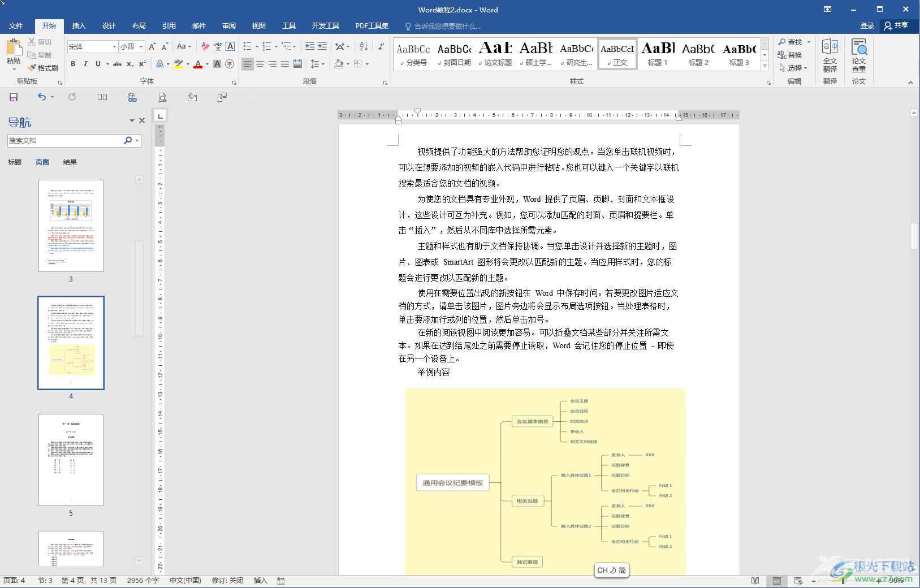Open the 插入 ribbon tab
This screenshot has height=588, width=920.
[79, 26]
